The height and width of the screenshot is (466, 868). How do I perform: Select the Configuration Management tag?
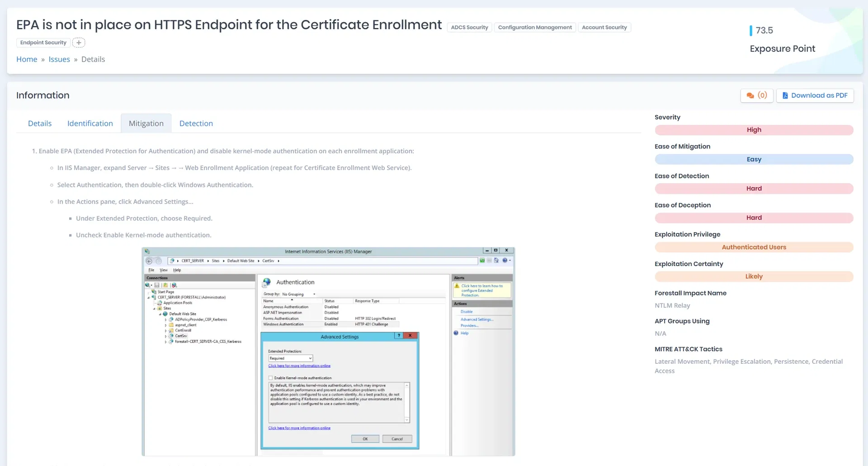tap(535, 28)
